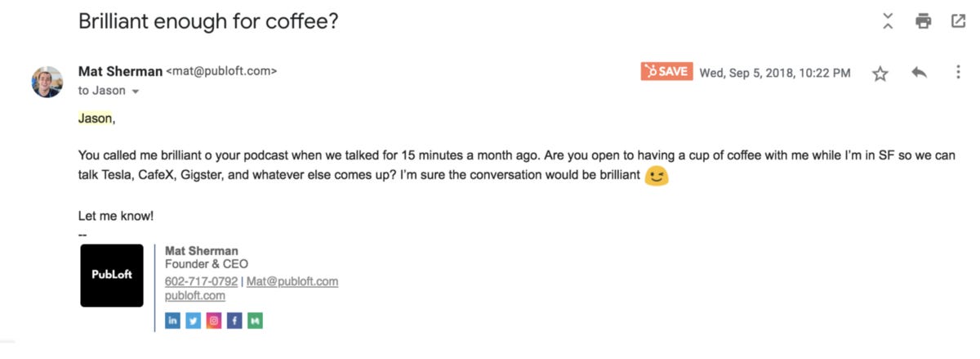The image size is (980, 359).
Task: Click the date Wed, Sep 5, 2018 timestamp
Action: pyautogui.click(x=775, y=73)
